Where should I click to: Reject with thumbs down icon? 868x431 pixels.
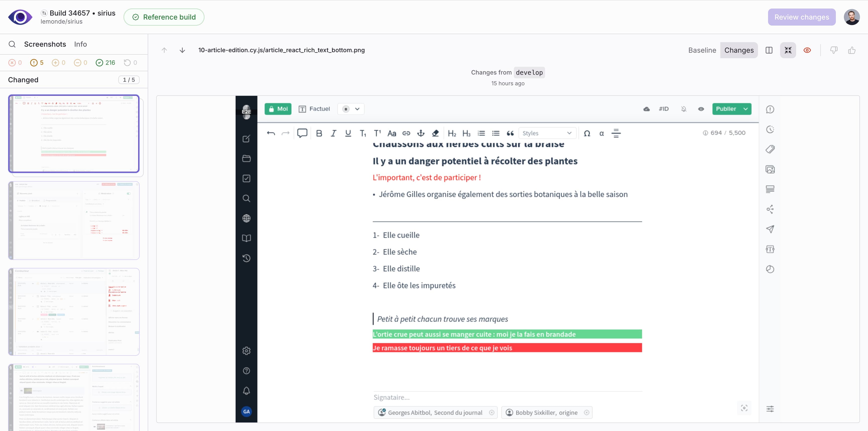click(834, 50)
